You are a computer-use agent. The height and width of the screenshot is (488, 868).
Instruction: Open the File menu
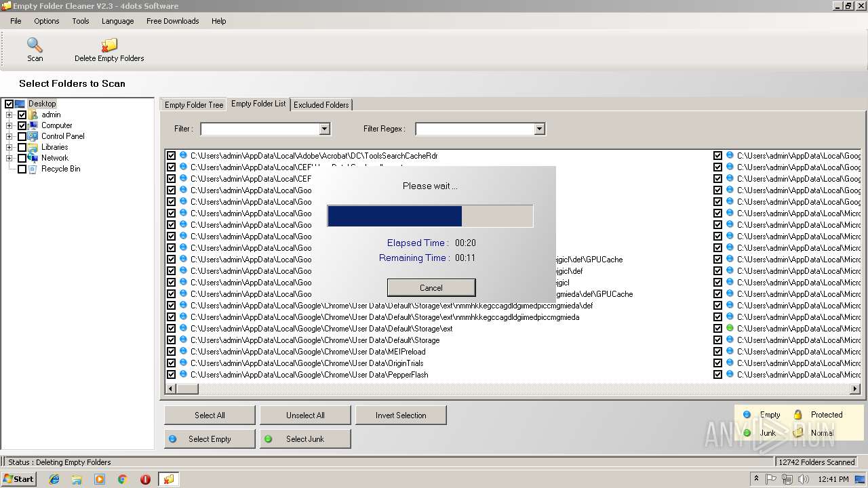pos(16,21)
